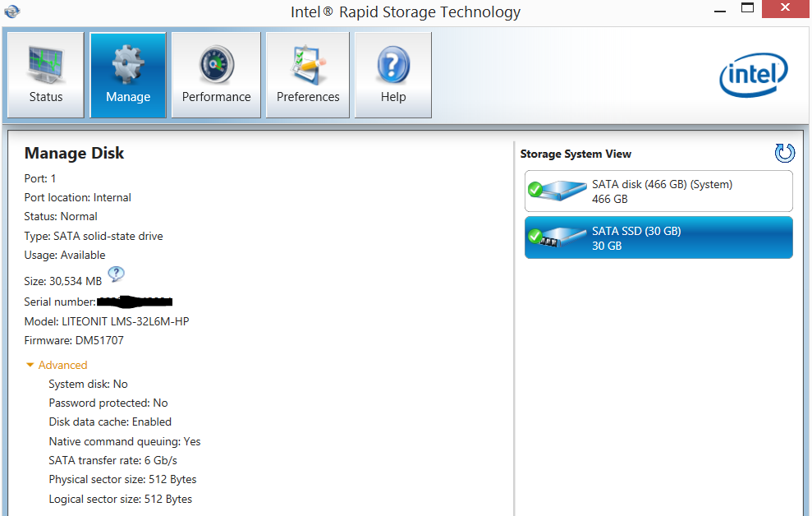Select SATA disk (466 GB) System entry

pos(658,191)
